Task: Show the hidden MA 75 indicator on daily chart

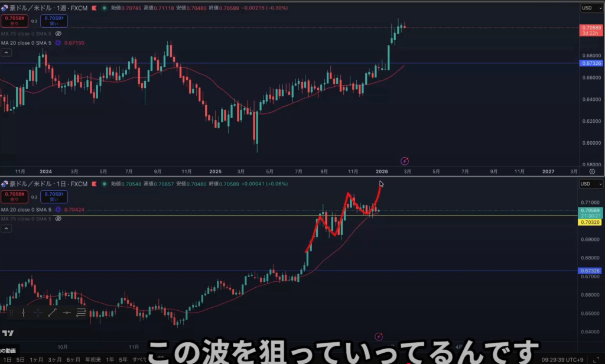Action: [x=58, y=219]
